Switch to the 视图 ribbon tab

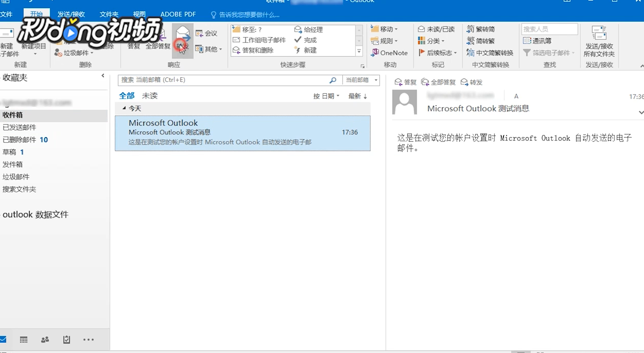pyautogui.click(x=139, y=14)
